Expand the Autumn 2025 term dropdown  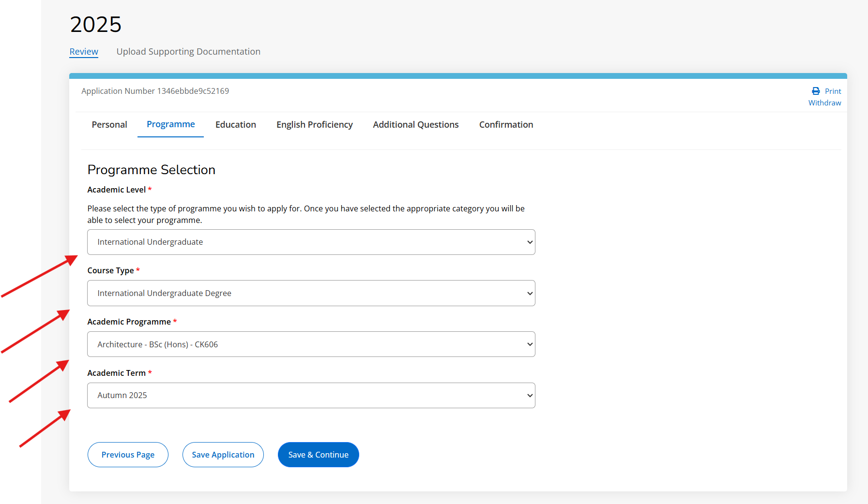[311, 396]
